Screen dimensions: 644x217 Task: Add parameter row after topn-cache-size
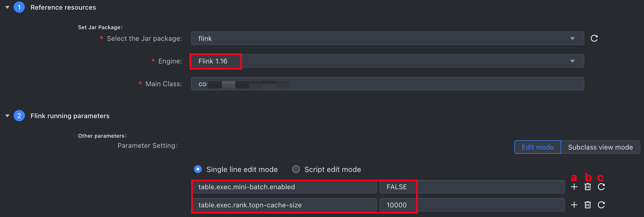pyautogui.click(x=574, y=205)
